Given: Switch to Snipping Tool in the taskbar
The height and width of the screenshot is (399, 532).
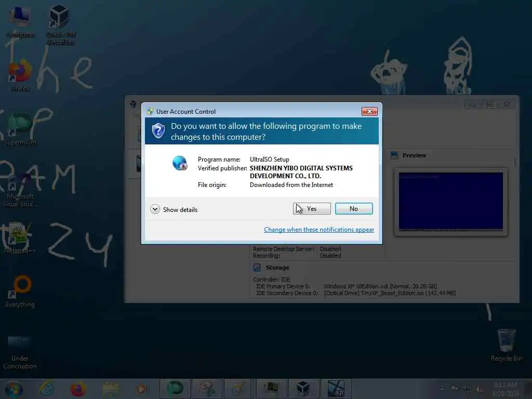Looking at the screenshot, I should click(207, 389).
